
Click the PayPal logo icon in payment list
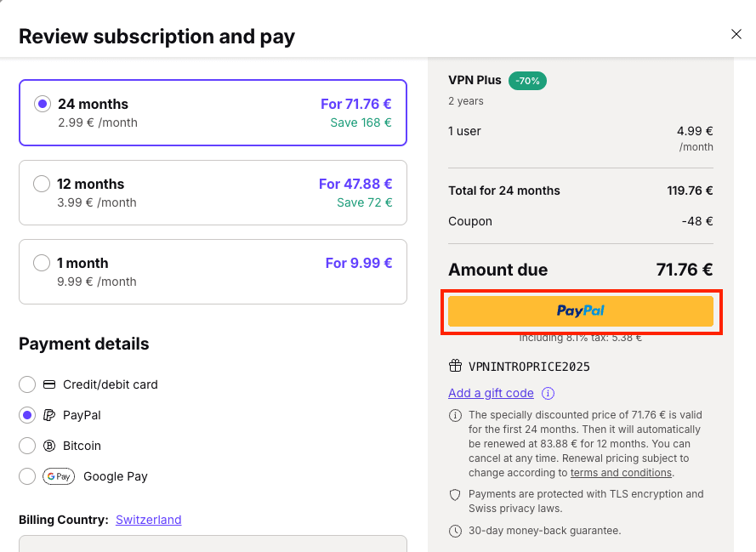[x=49, y=415]
